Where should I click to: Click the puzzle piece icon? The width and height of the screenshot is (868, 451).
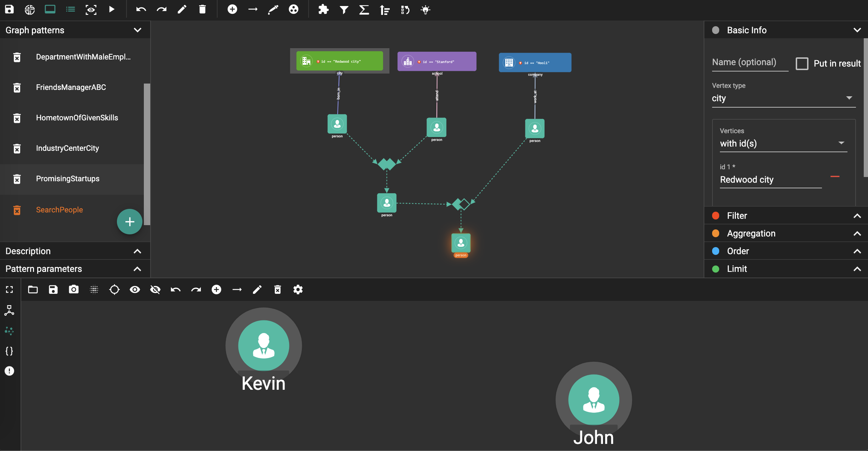(323, 10)
